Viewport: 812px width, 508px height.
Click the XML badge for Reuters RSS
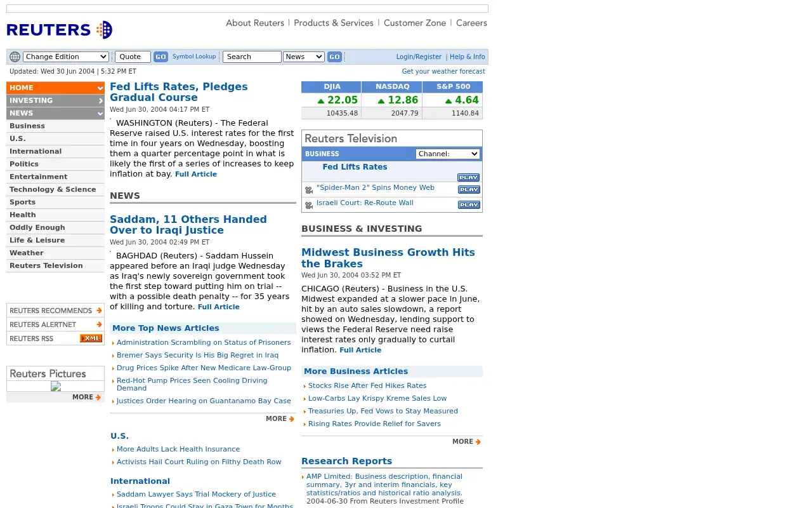91,338
